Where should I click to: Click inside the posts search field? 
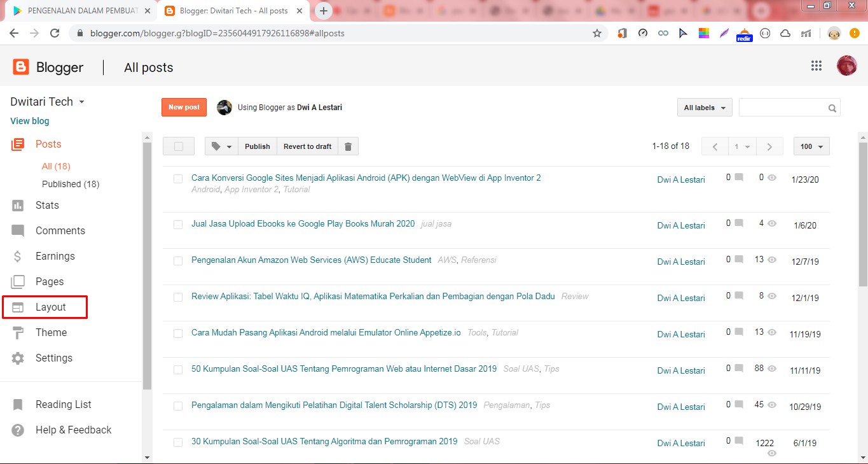(783, 108)
